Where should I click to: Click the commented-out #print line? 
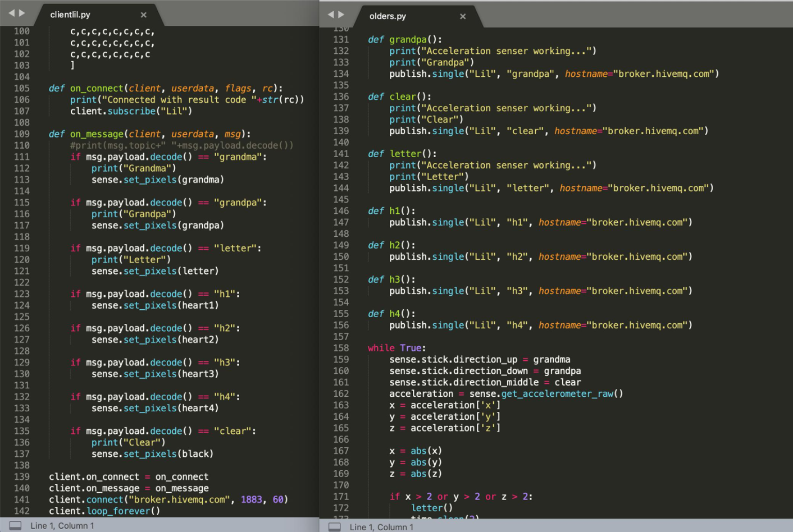pyautogui.click(x=181, y=145)
